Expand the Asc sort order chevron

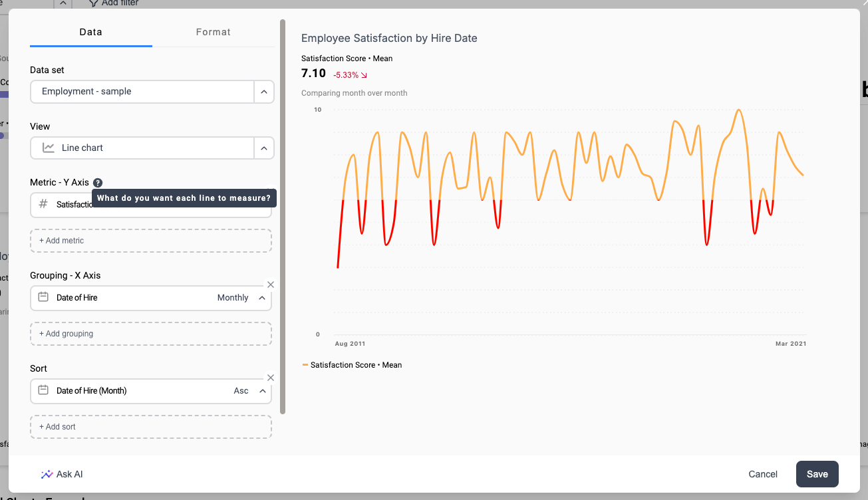pyautogui.click(x=262, y=391)
